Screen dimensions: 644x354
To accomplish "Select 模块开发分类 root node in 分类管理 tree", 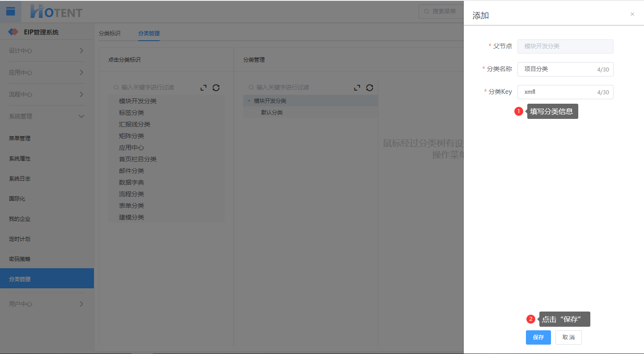I will coord(270,101).
